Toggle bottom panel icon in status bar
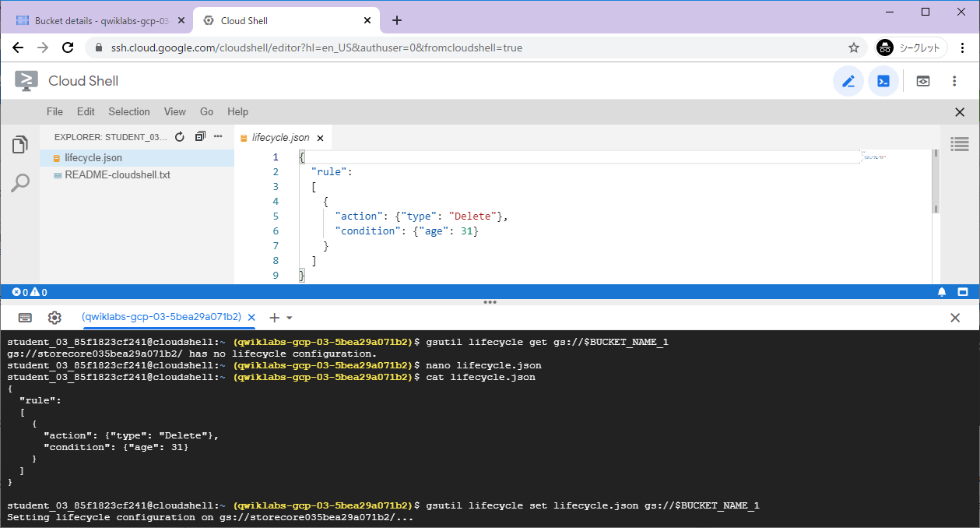 [963, 293]
